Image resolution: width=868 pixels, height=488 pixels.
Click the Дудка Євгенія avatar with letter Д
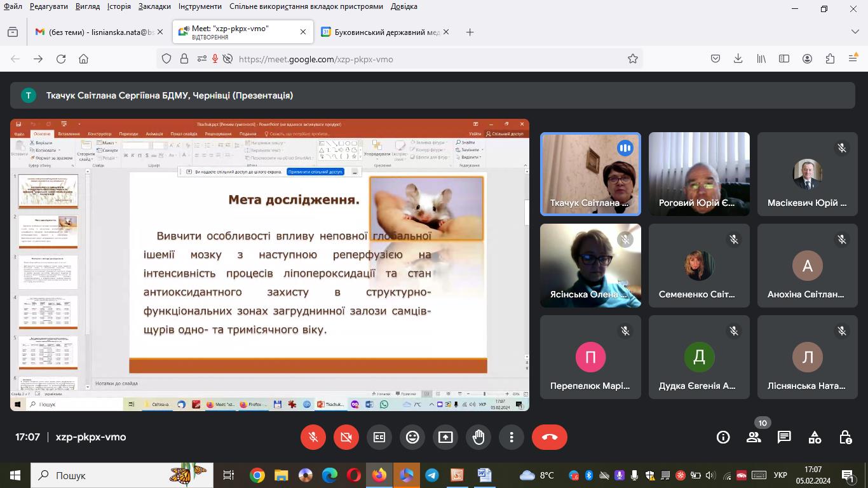699,356
